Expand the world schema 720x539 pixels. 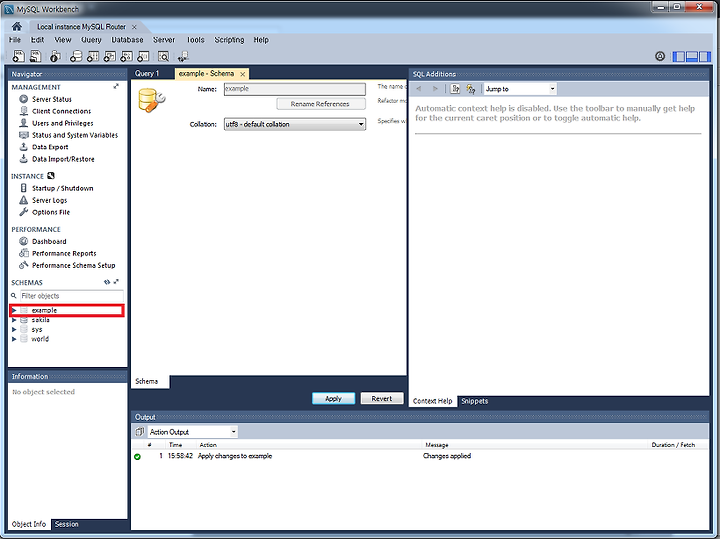[14, 339]
